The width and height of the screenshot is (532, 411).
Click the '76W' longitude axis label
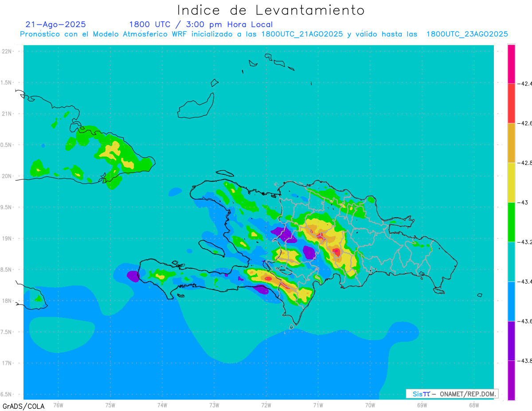point(58,405)
